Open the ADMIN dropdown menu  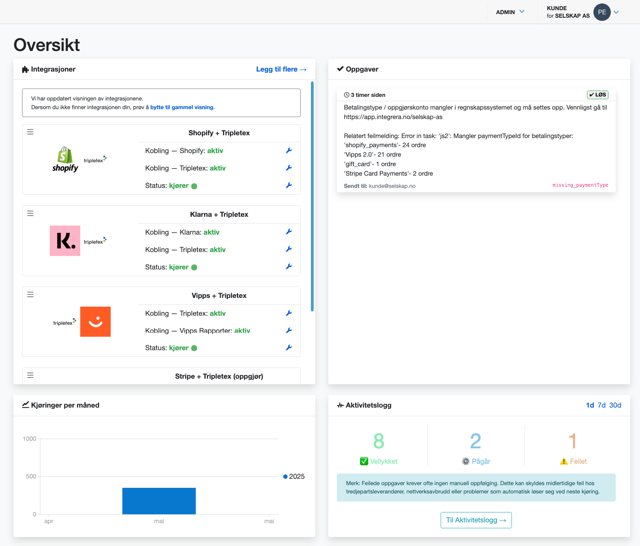(510, 12)
